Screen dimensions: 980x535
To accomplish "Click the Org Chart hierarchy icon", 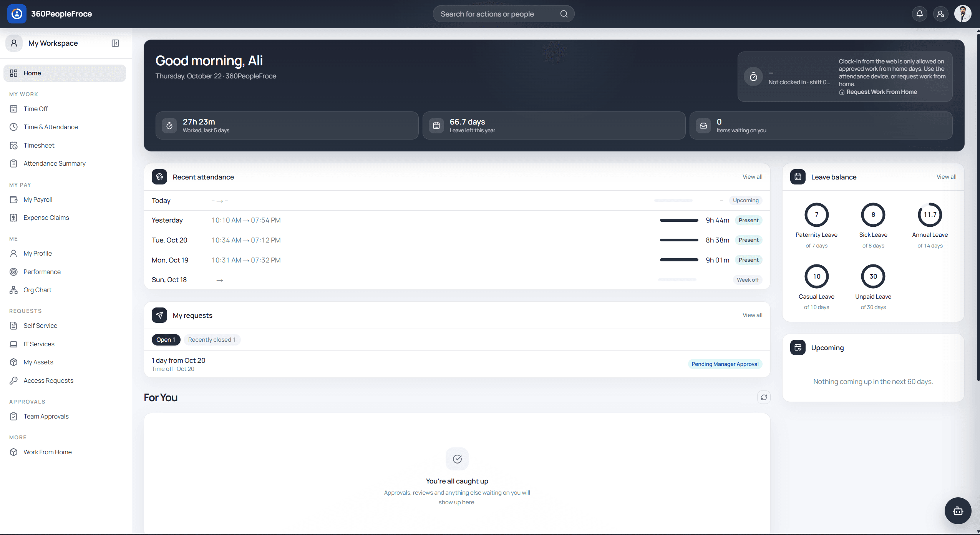I will 13,290.
